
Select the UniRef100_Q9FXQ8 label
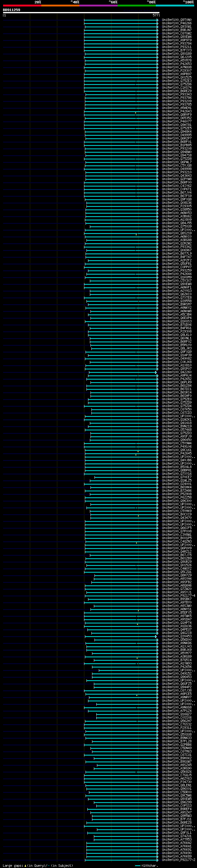tap(177, 199)
